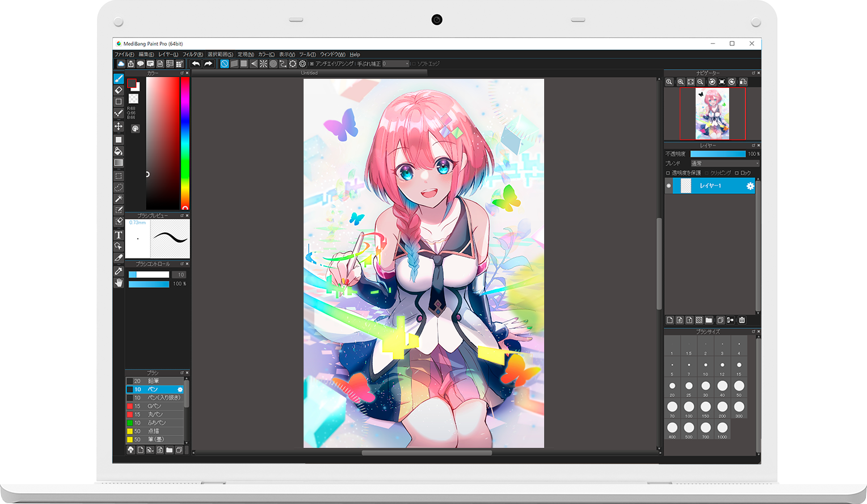The height and width of the screenshot is (504, 867).
Task: Open ペン brush settings gear
Action: coord(180,389)
